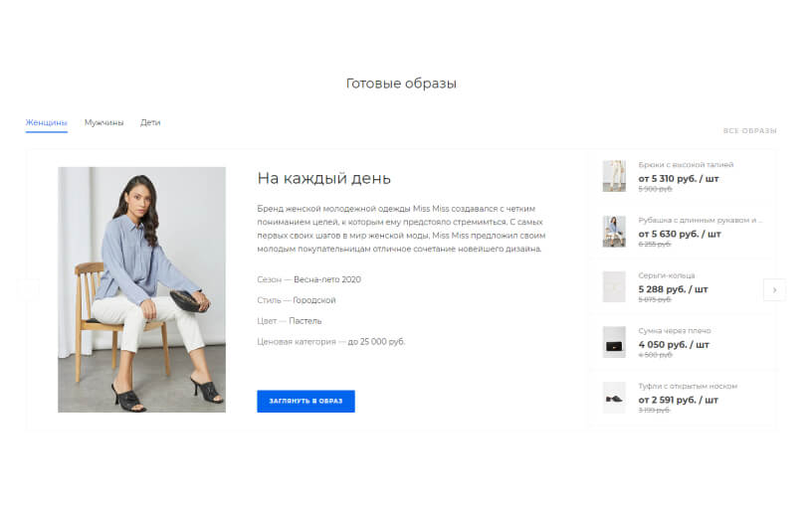Click the до 25 000 руб. value
The height and width of the screenshot is (516, 812).
[x=376, y=342]
